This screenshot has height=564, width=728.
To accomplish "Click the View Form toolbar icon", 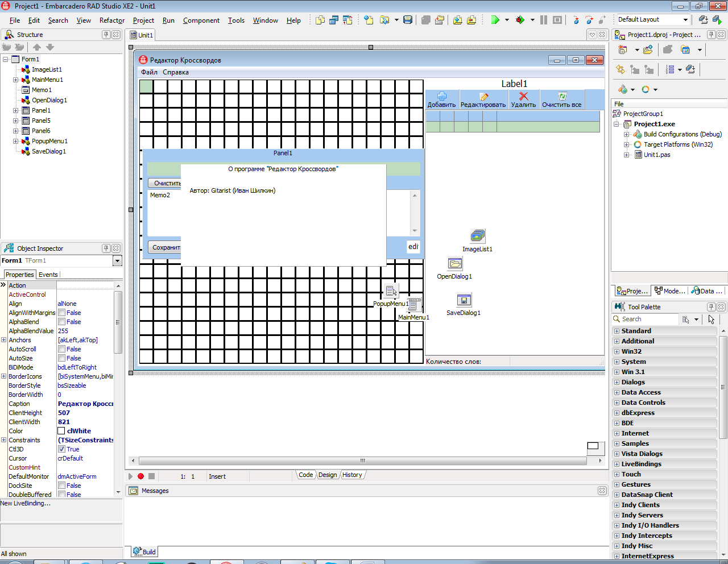I will coord(334,20).
